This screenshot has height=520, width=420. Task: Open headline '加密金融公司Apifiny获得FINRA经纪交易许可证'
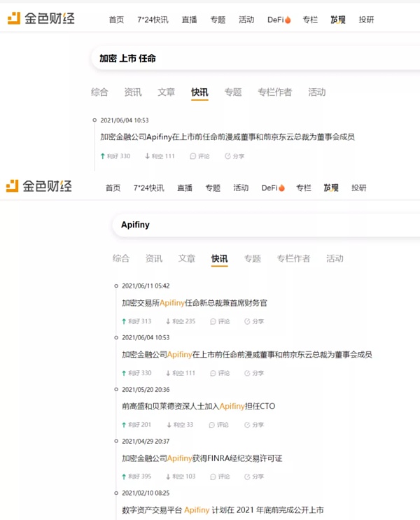pyautogui.click(x=202, y=458)
